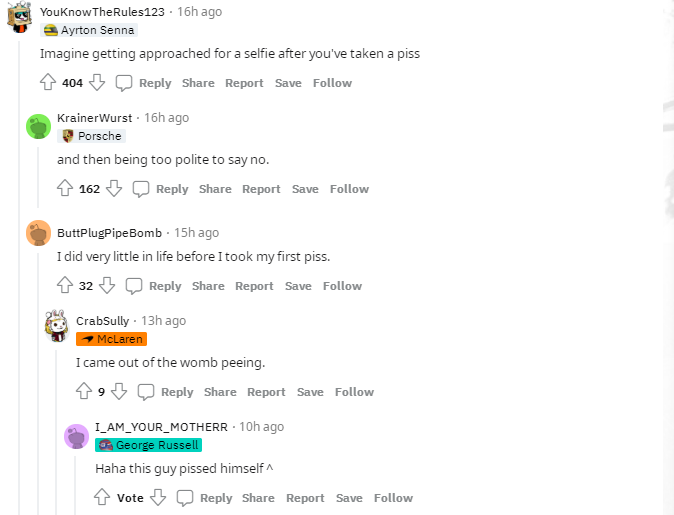Upvote CrabSully's womb comment

pos(84,392)
